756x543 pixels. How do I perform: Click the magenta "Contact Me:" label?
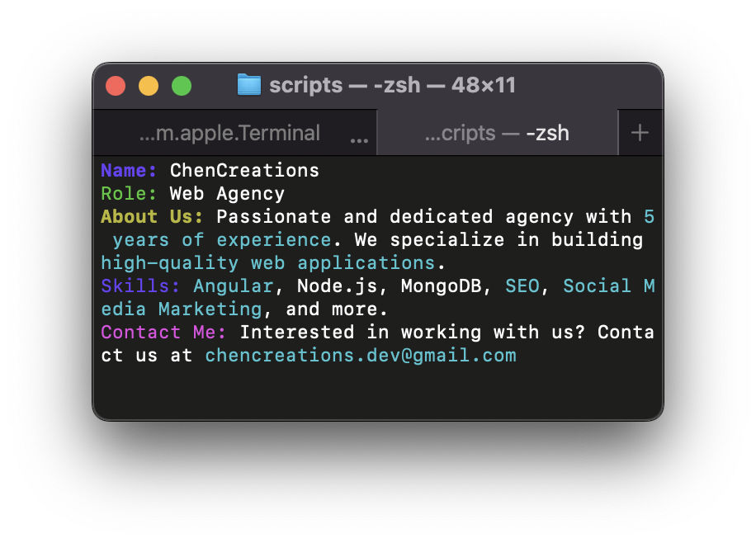(163, 333)
